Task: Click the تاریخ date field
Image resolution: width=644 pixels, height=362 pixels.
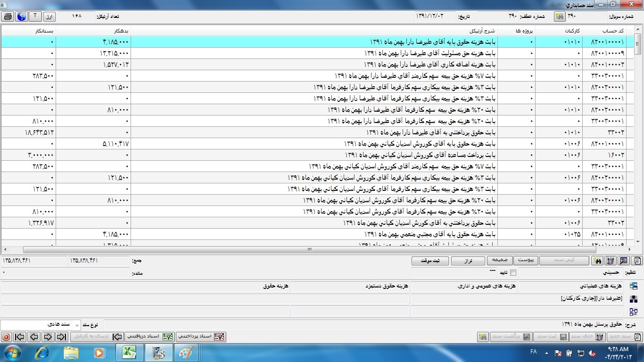Action: coord(435,16)
